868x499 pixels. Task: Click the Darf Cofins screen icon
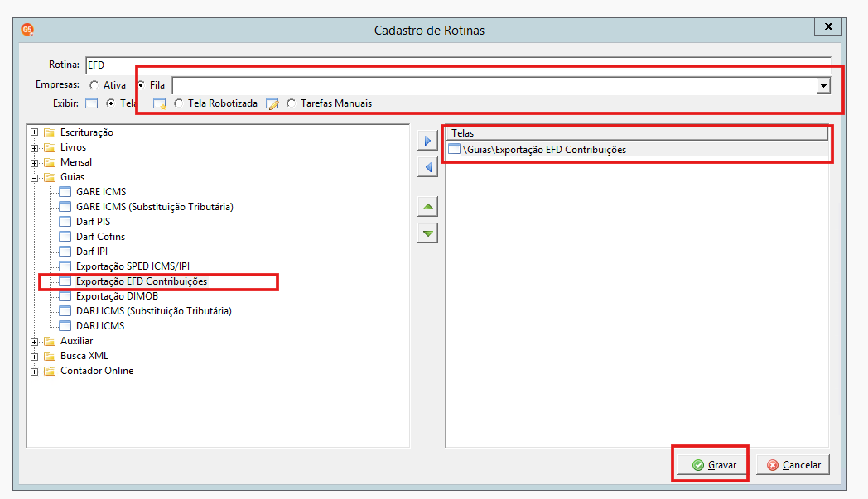coord(65,237)
